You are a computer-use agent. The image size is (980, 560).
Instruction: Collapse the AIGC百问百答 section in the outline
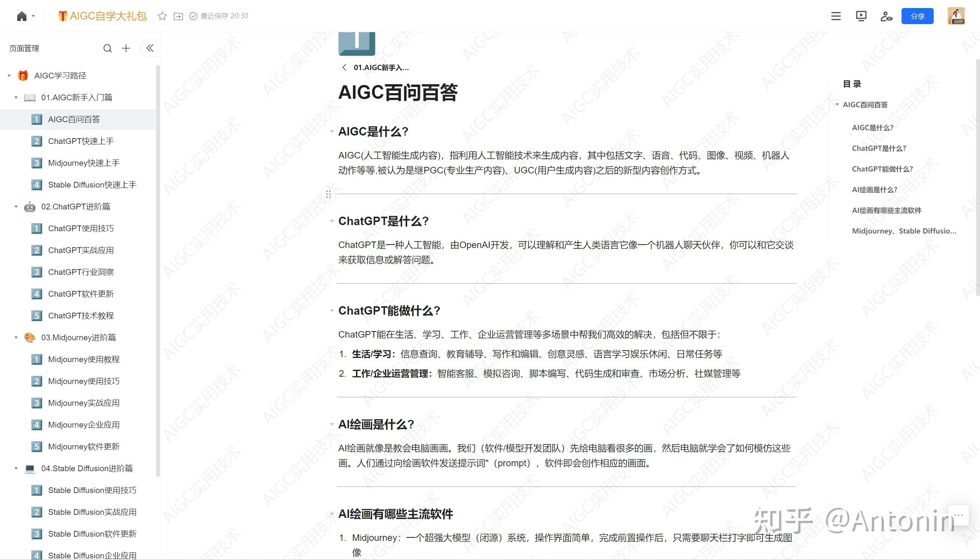[838, 104]
